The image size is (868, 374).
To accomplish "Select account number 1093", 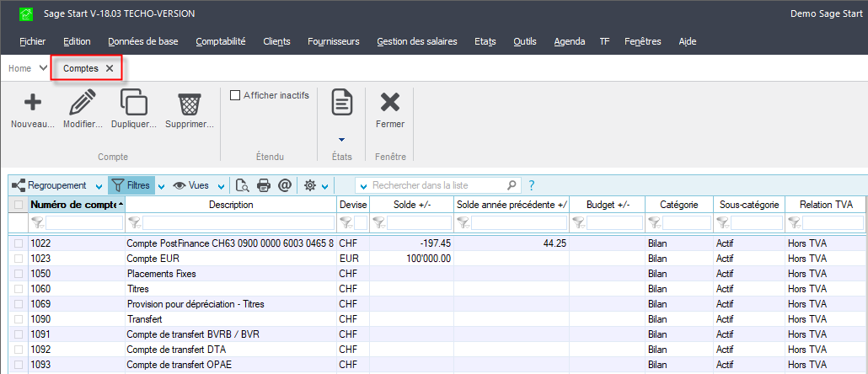I will [40, 365].
